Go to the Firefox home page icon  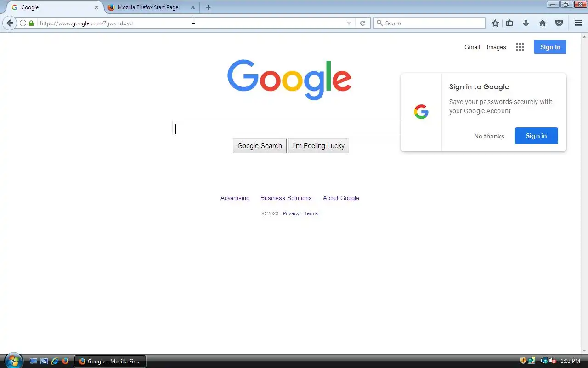pos(543,23)
